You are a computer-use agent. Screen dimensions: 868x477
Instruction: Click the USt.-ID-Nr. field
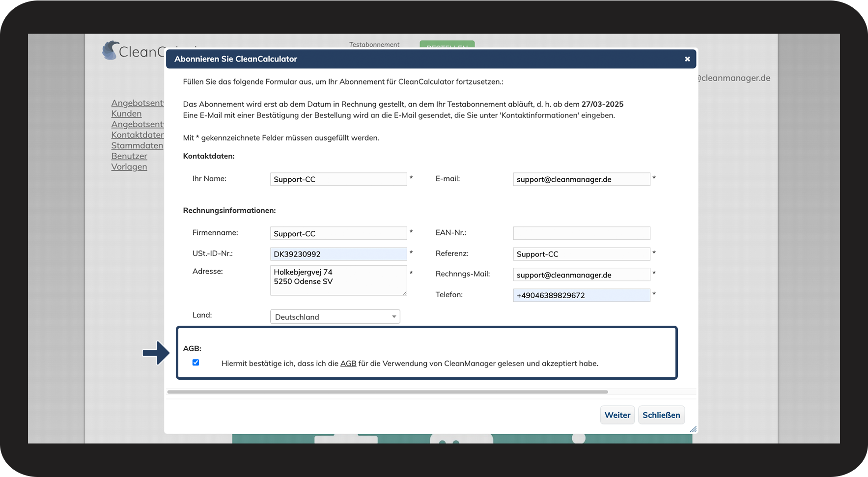click(338, 254)
